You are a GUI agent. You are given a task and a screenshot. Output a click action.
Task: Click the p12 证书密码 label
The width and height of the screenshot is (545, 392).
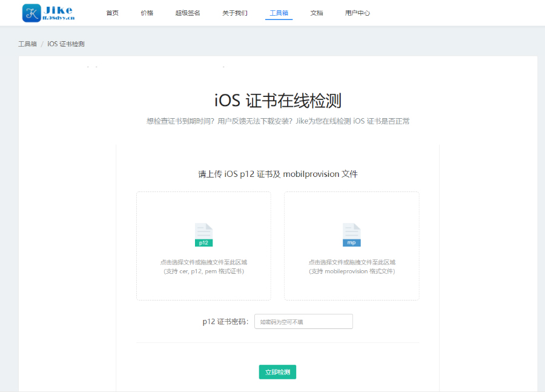point(226,322)
